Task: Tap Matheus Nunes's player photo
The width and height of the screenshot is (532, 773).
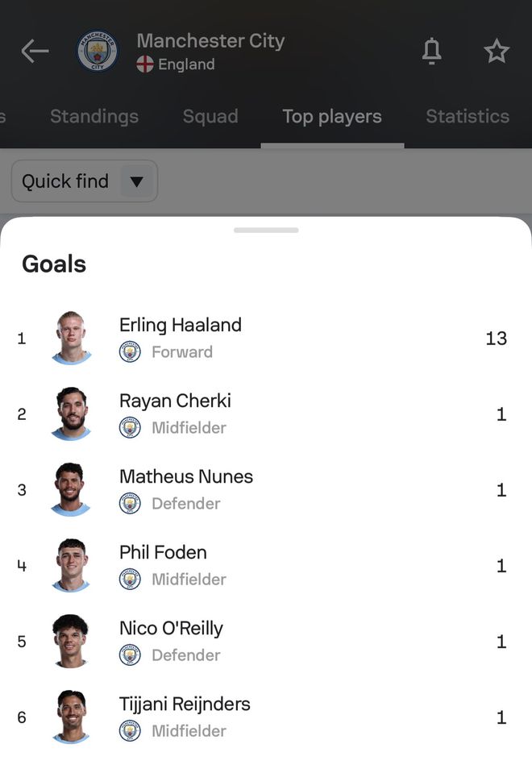Action: [71, 489]
